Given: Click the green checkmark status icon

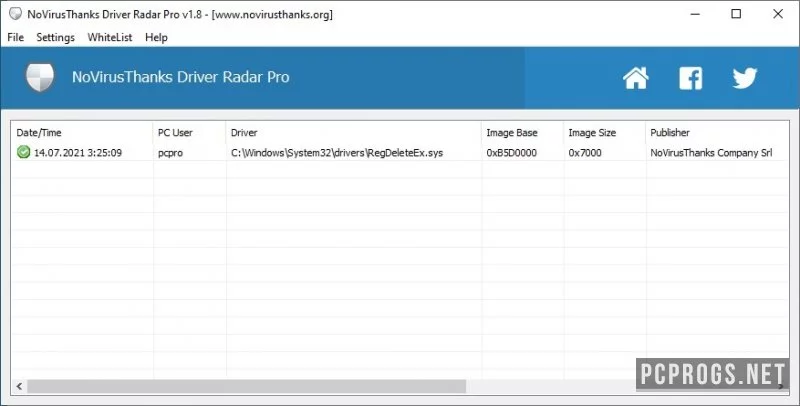Looking at the screenshot, I should coord(23,152).
